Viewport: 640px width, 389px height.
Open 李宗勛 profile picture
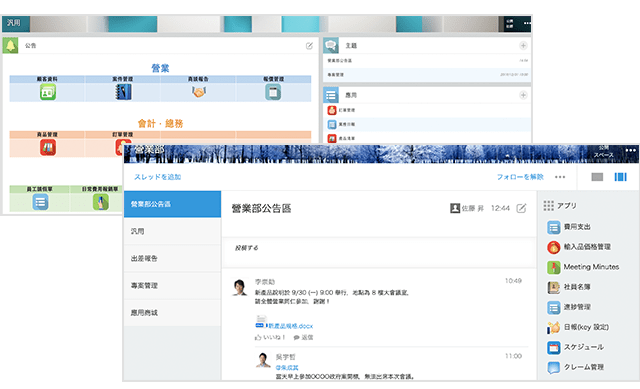pyautogui.click(x=240, y=287)
